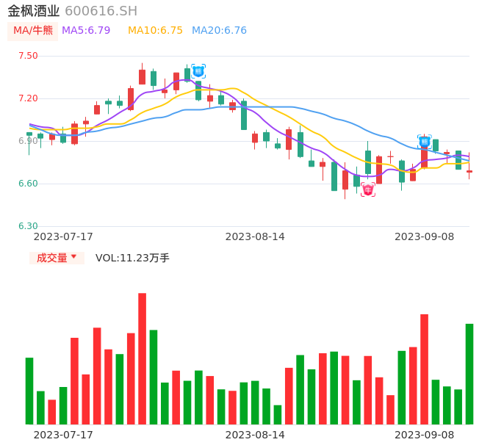Screen dimensions: 504x445
Task: Open the 成交量 indicator dropdown
Action: (x=57, y=258)
